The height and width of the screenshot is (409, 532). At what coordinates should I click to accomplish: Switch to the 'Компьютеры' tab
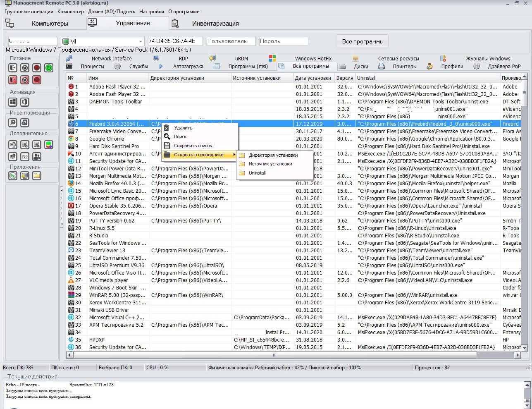click(44, 24)
